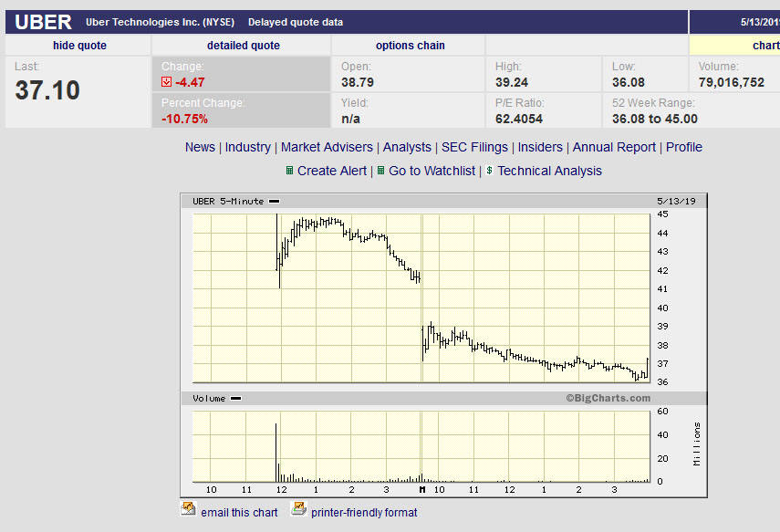
Task: Click the percent change -10.75%
Action: click(x=184, y=119)
